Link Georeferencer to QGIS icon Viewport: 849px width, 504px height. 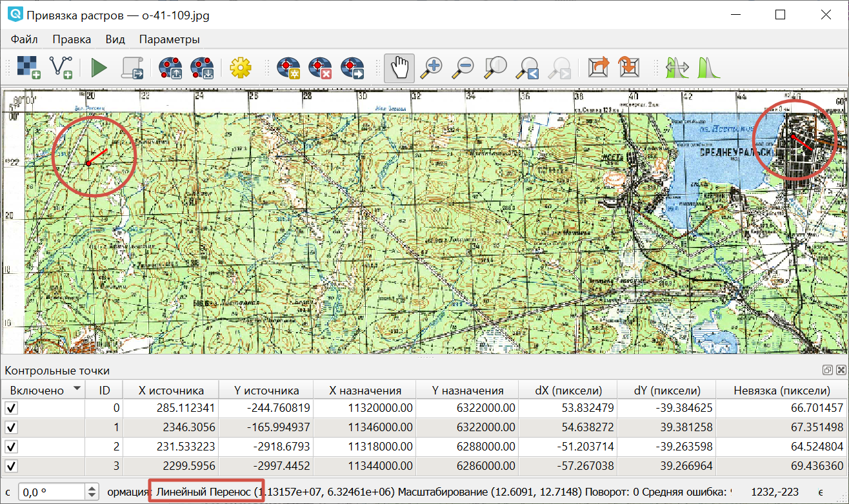599,68
